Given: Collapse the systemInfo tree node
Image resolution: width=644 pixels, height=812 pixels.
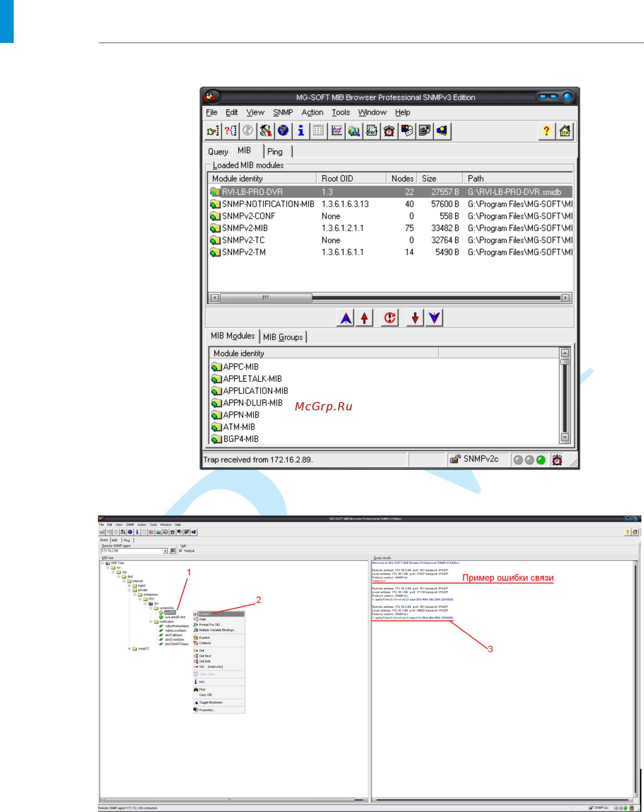Looking at the screenshot, I should tap(151, 608).
